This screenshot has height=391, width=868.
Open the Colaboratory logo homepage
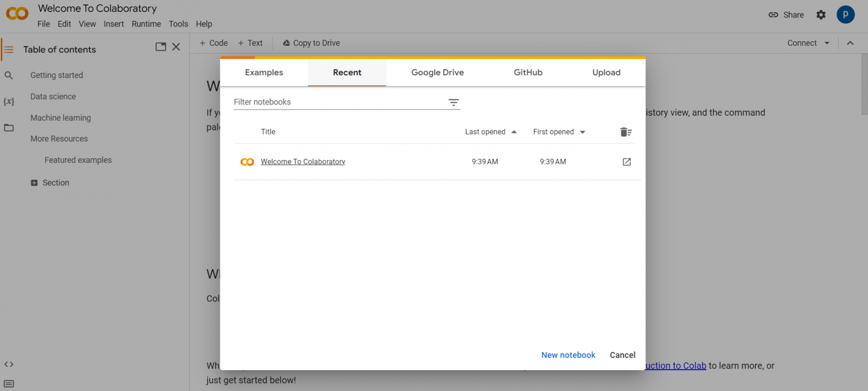point(16,14)
